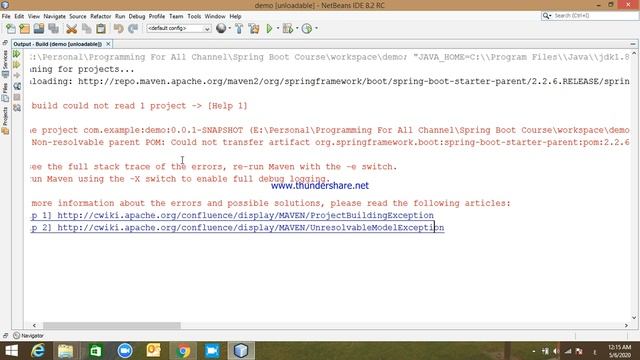Click the Re-run build icon in output sidebar

pos(16,54)
